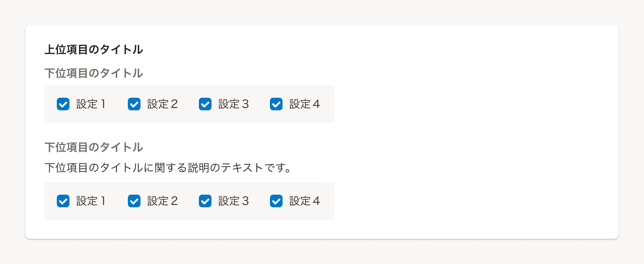Image resolution: width=644 pixels, height=264 pixels.
Task: Click the 設定4 label in the second group
Action: pos(304,201)
